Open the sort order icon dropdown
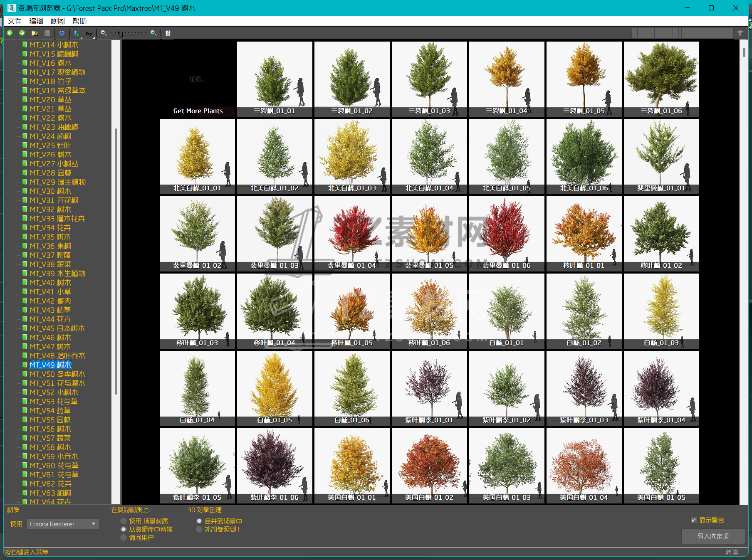Viewport: 752px width, 560px height. pyautogui.click(x=77, y=33)
